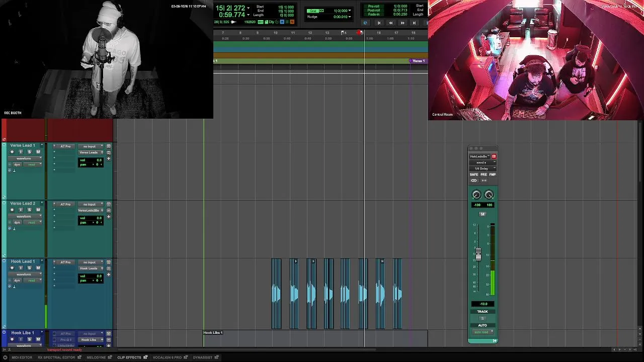This screenshot has height=362, width=644.
Task: Mute the Verse Lead 2 track
Action: point(38,210)
